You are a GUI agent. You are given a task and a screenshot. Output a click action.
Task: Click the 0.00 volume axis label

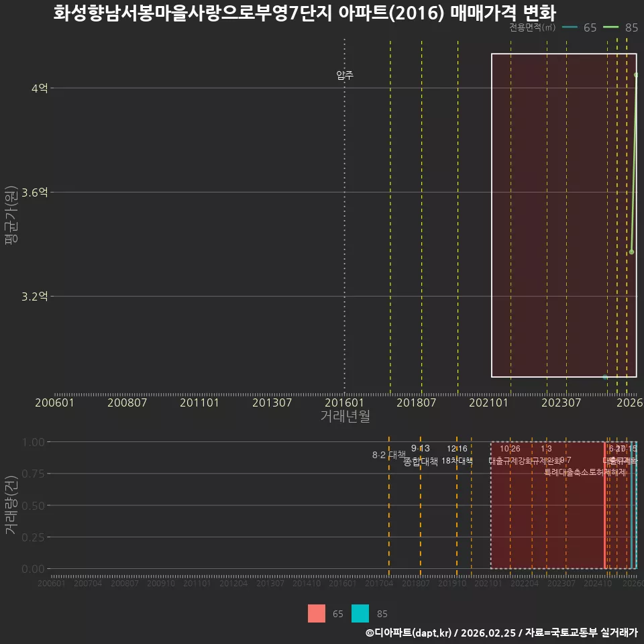click(x=34, y=569)
